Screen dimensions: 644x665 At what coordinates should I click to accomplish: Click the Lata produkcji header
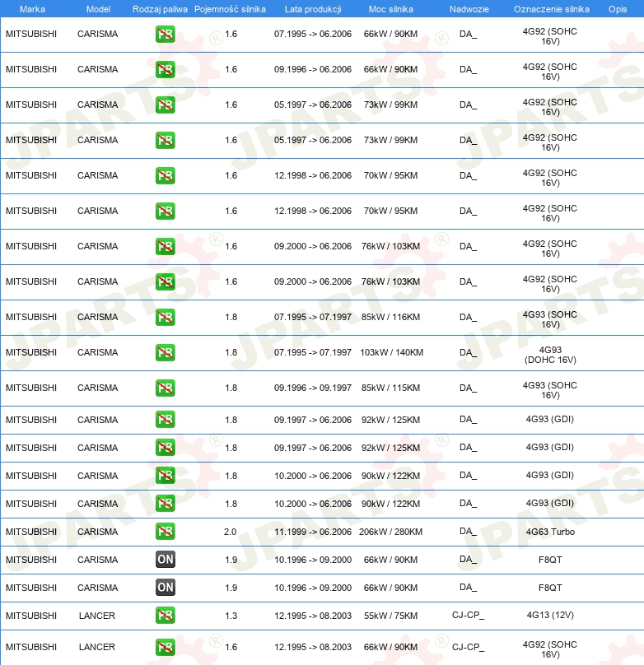[313, 9]
